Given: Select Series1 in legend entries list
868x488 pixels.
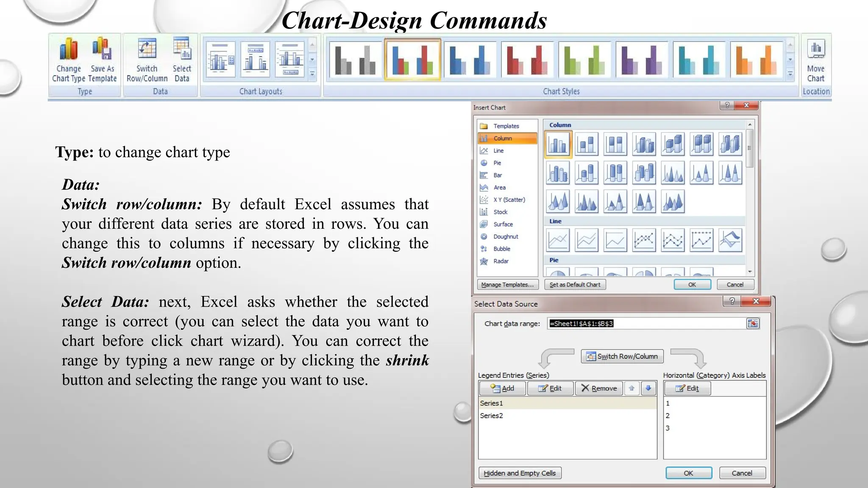Looking at the screenshot, I should pyautogui.click(x=568, y=403).
